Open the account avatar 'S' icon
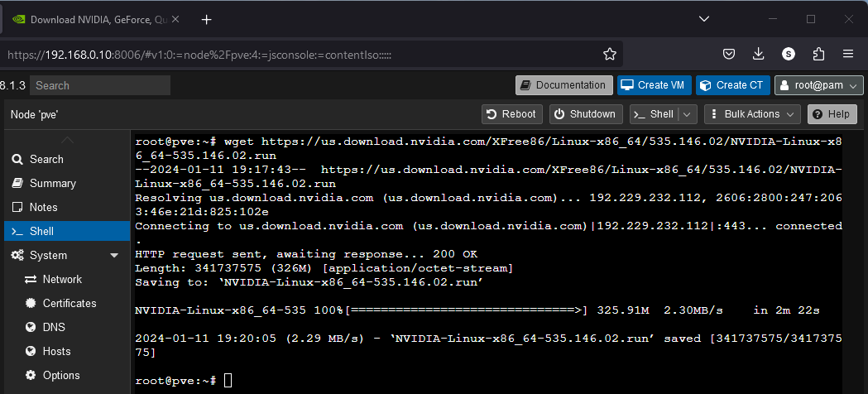Viewport: 868px width, 394px height. (x=789, y=54)
